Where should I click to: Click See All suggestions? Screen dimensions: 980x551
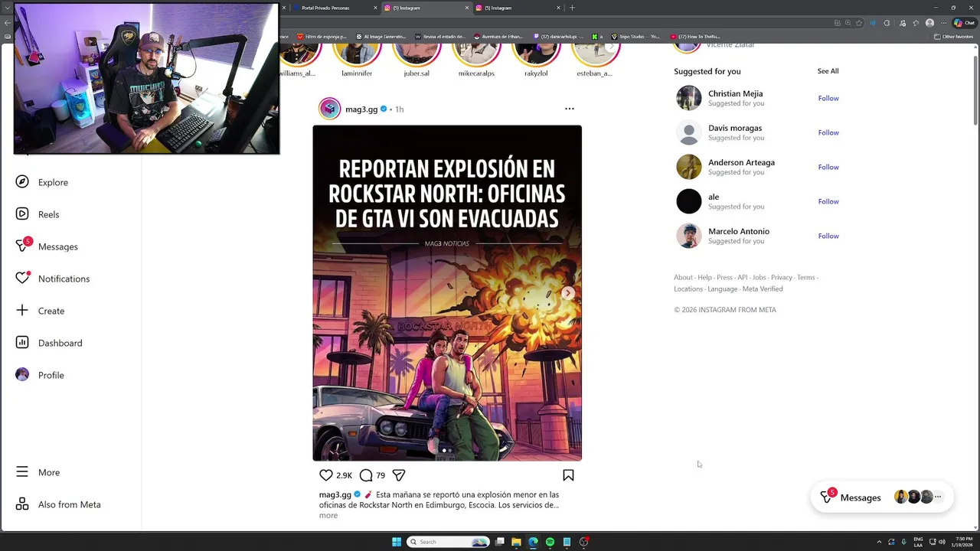click(828, 71)
